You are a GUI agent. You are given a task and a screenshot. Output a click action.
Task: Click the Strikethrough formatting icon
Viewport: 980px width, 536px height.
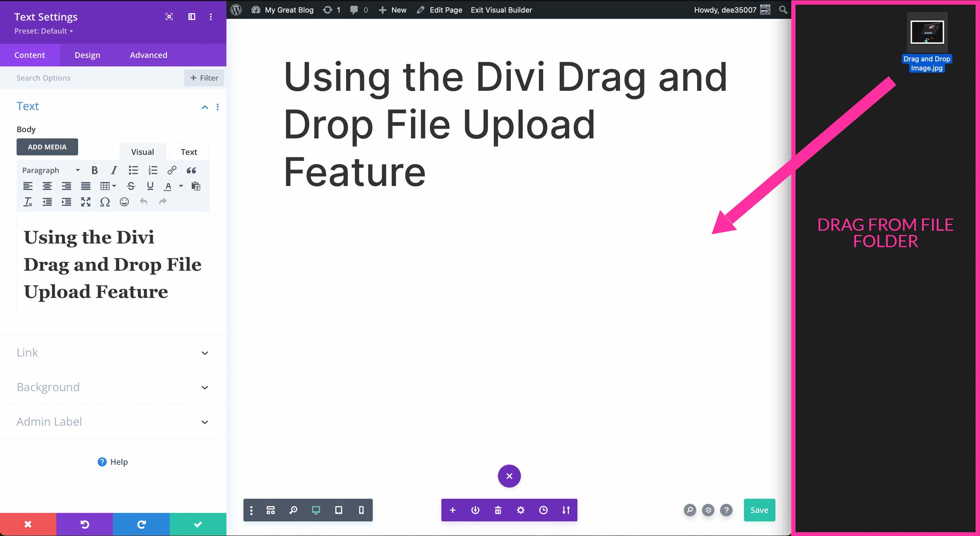131,186
